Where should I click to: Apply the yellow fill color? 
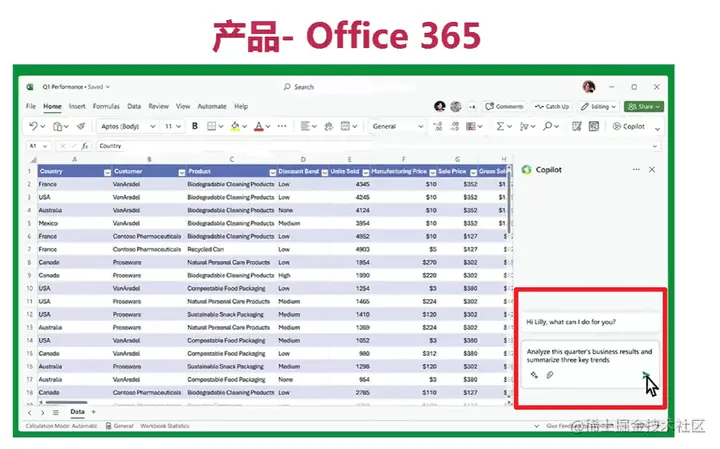pos(235,126)
